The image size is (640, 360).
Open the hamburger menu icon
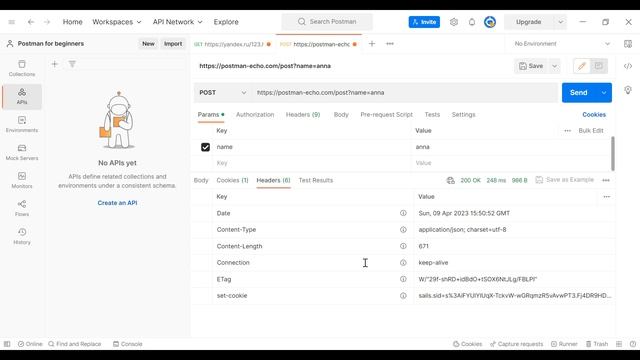(x=11, y=22)
